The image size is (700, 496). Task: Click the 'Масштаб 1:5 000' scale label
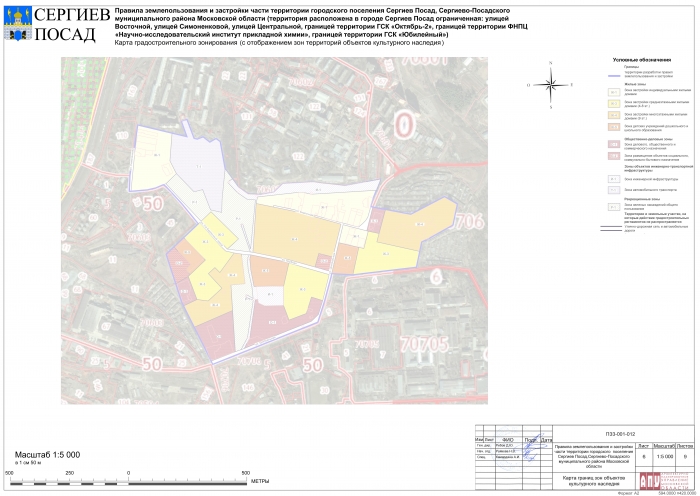47,455
